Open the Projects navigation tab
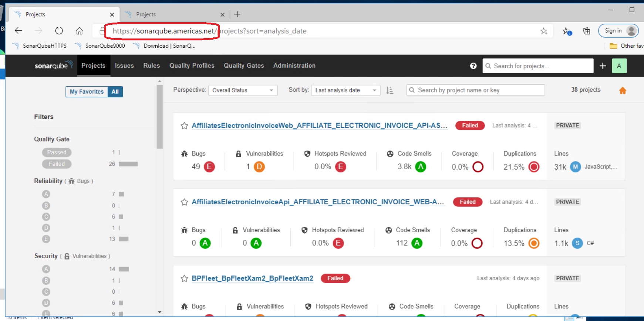The width and height of the screenshot is (644, 321). click(x=93, y=66)
